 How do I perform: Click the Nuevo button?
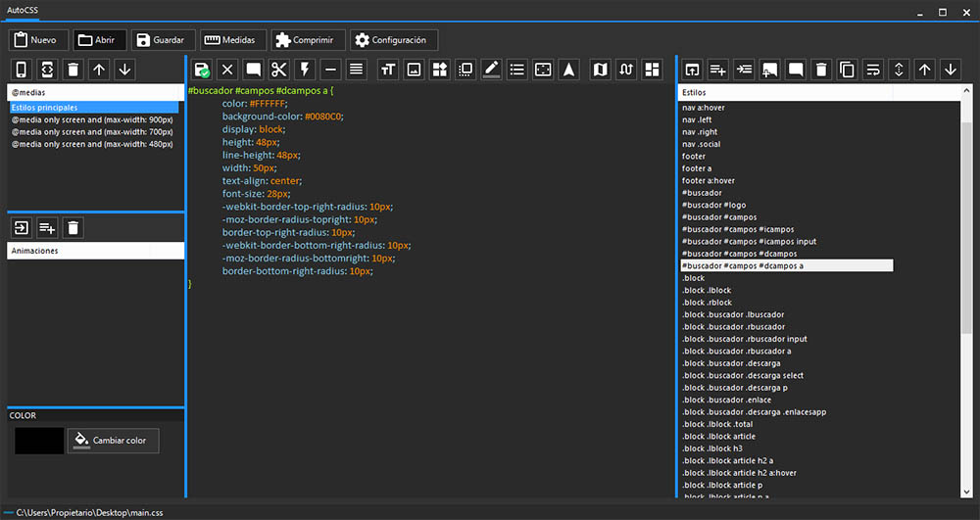tap(38, 40)
